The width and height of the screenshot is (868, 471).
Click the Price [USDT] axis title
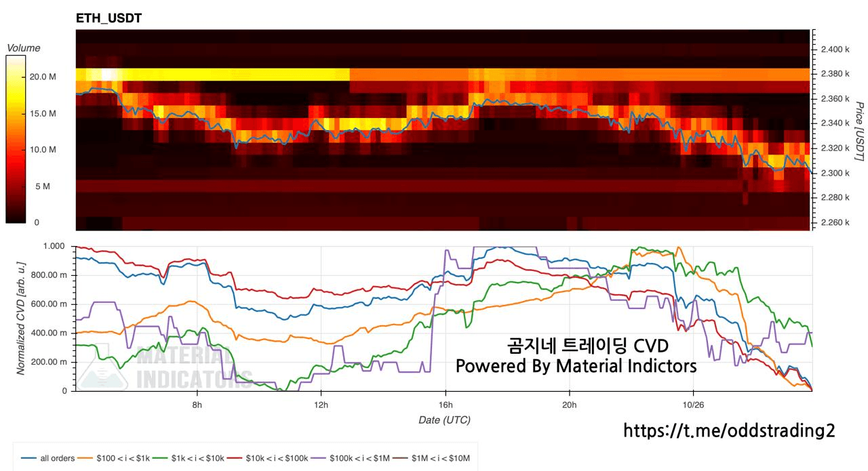click(859, 131)
